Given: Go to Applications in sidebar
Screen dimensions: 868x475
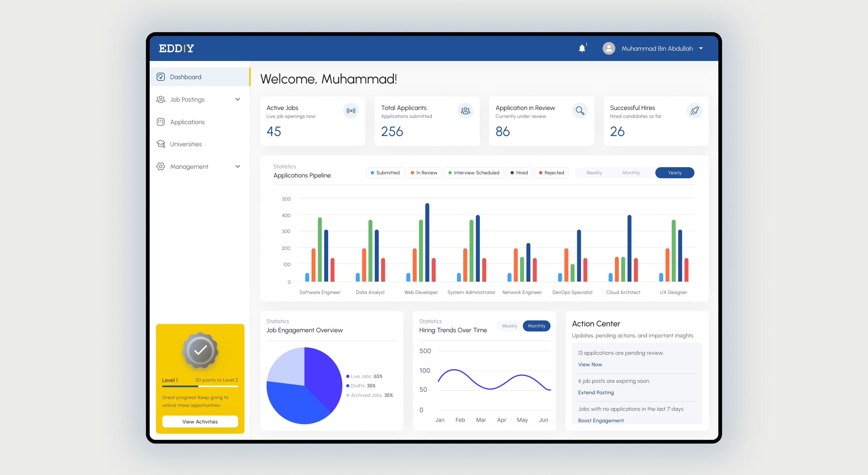Looking at the screenshot, I should coord(200,122).
